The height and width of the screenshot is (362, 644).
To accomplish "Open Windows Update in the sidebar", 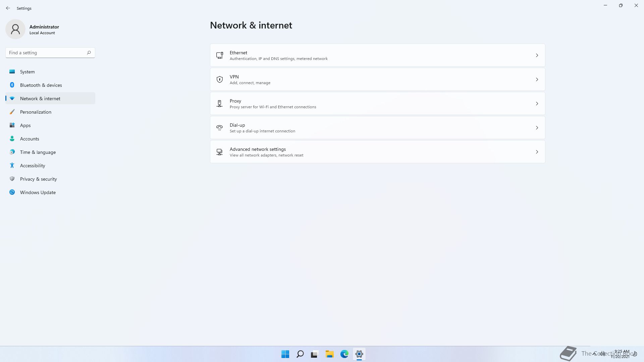I will point(38,192).
